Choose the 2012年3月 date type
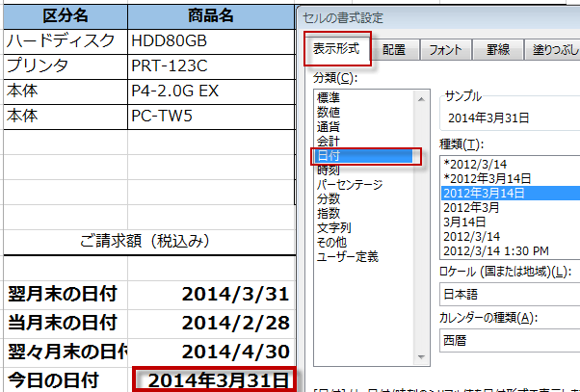580x392 pixels. [511, 207]
